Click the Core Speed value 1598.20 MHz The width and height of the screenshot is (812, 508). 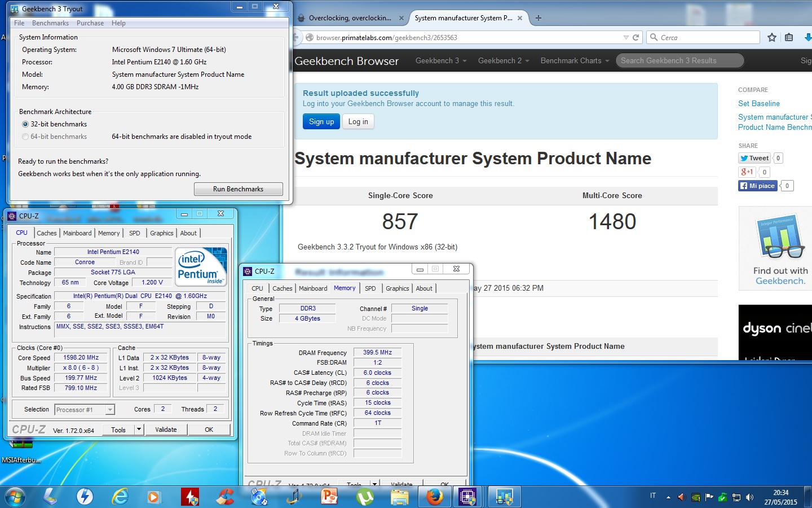pos(81,357)
